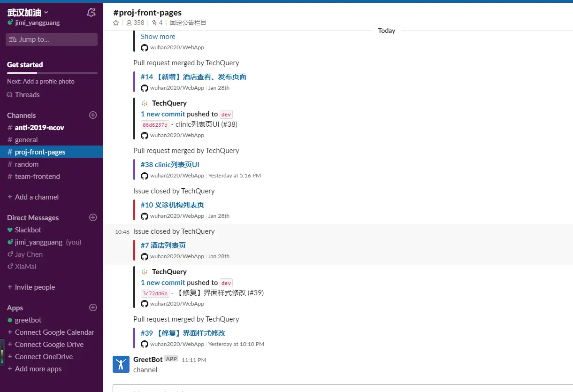Open the 武汉加油 workspace menu
Image resolution: width=573 pixels, height=392 pixels.
[28, 12]
